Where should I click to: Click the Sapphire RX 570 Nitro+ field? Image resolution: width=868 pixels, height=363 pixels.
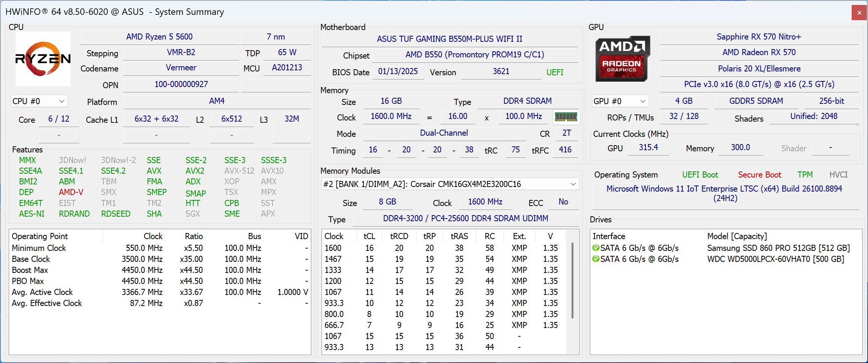point(759,37)
